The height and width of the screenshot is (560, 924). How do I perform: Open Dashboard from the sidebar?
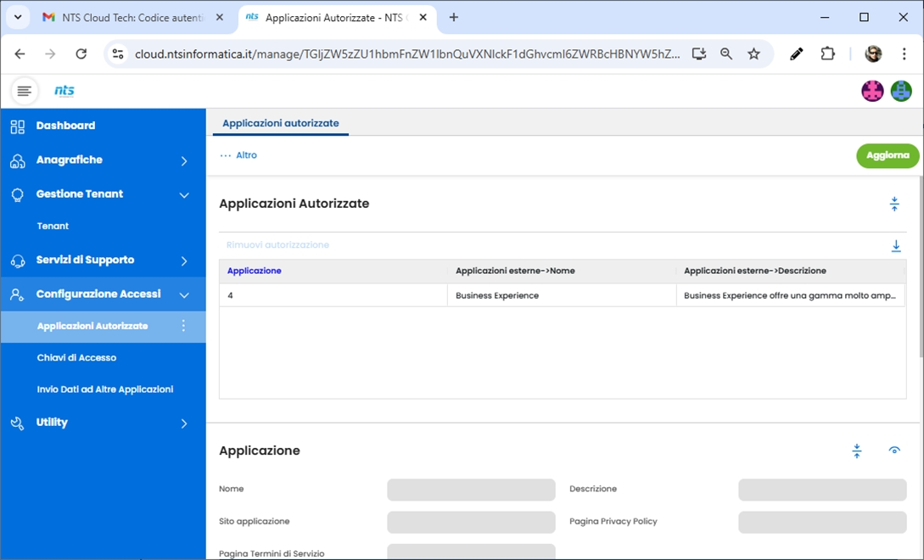65,126
